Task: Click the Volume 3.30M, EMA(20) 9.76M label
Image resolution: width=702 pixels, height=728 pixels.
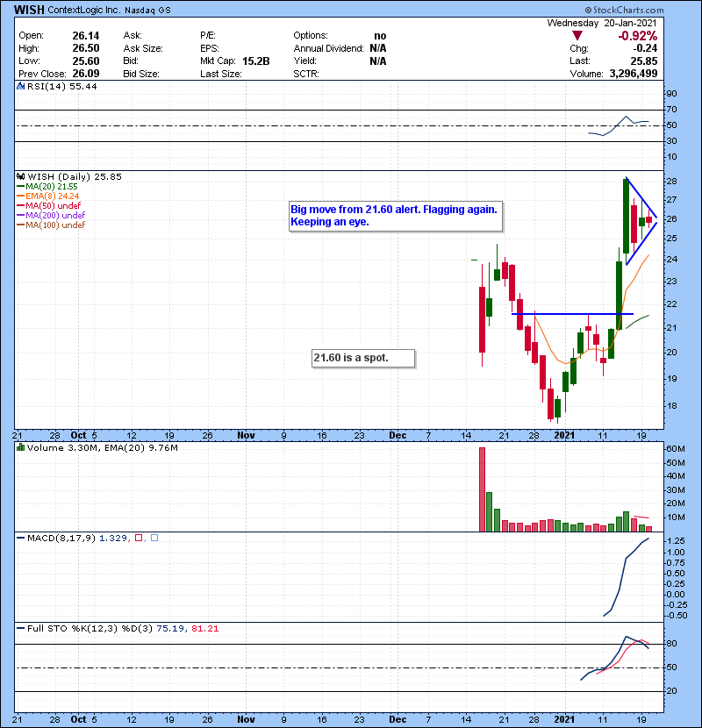Action: 102,448
